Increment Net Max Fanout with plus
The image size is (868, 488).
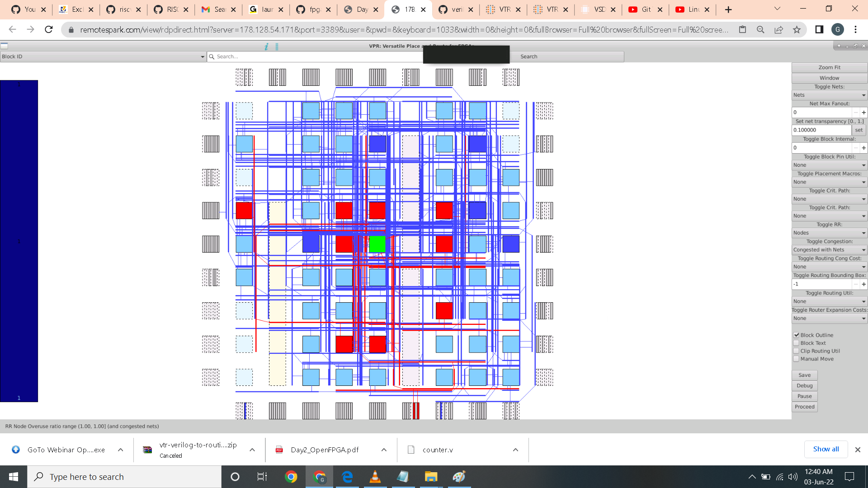point(863,113)
